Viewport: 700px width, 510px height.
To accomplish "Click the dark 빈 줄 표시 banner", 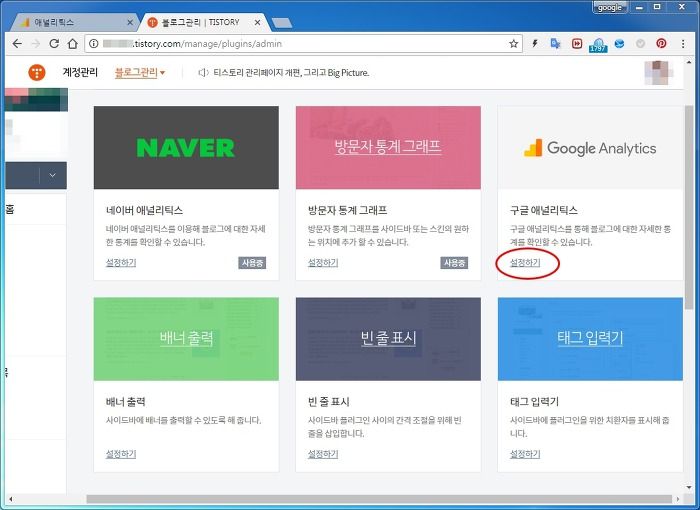I will click(388, 339).
